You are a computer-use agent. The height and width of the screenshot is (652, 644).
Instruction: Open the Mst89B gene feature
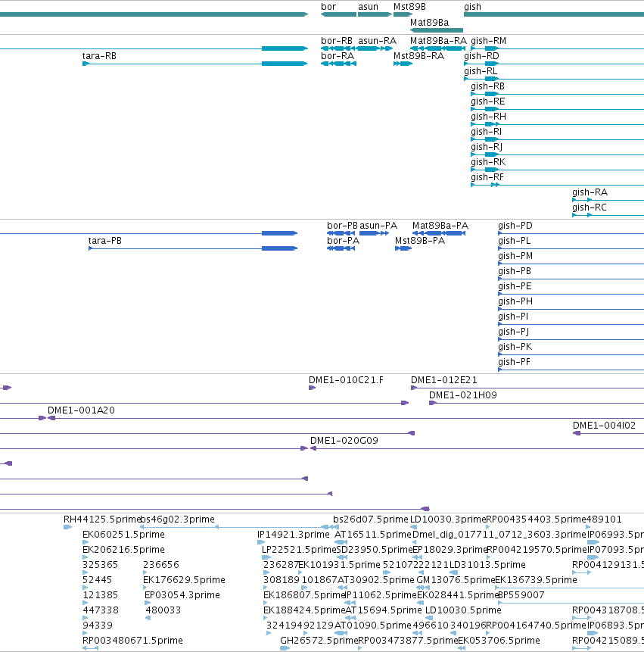coord(403,14)
